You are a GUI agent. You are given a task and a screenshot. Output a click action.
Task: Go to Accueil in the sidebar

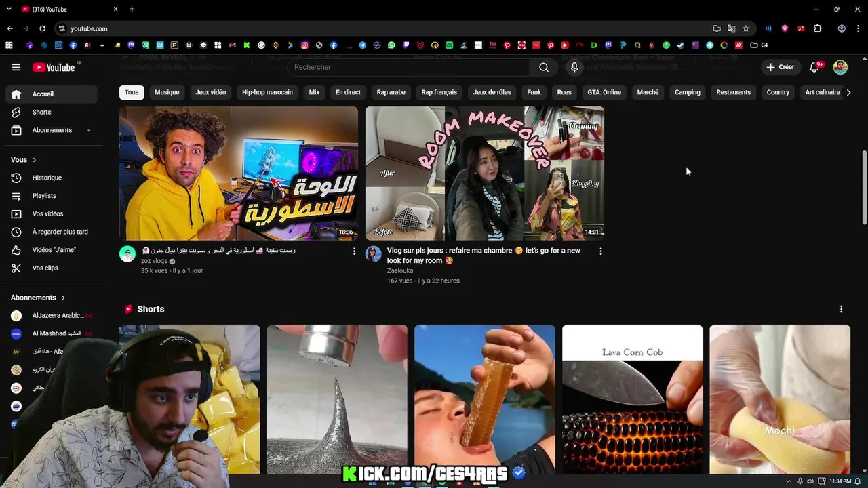[52, 94]
